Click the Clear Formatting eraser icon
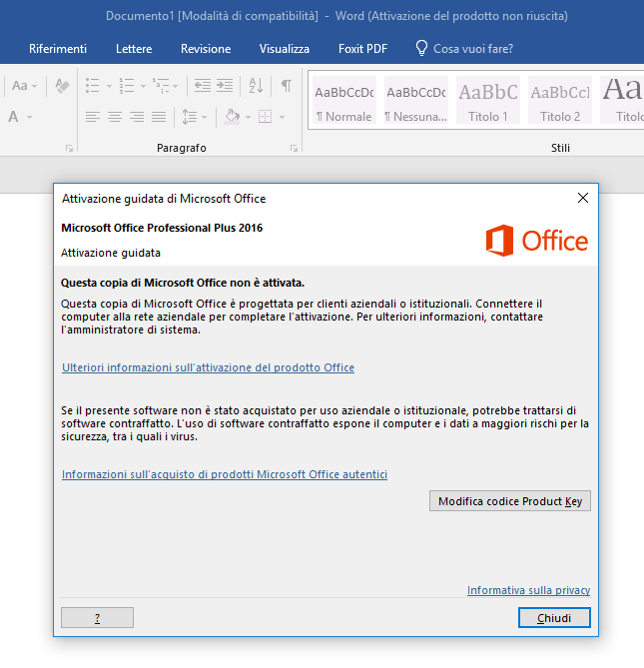 [x=63, y=86]
